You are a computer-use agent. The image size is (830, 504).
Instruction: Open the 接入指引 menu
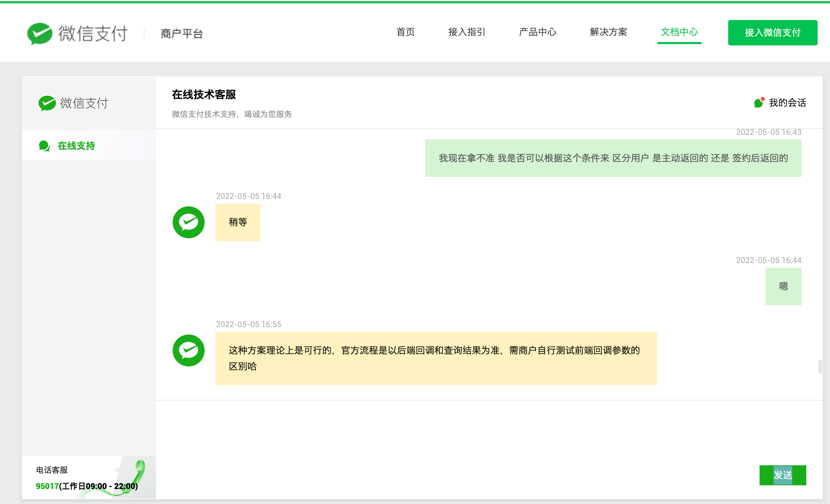tap(466, 32)
